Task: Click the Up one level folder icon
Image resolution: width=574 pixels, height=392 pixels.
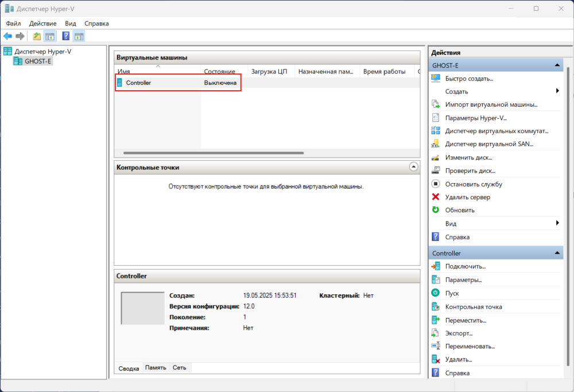Action: (37, 36)
